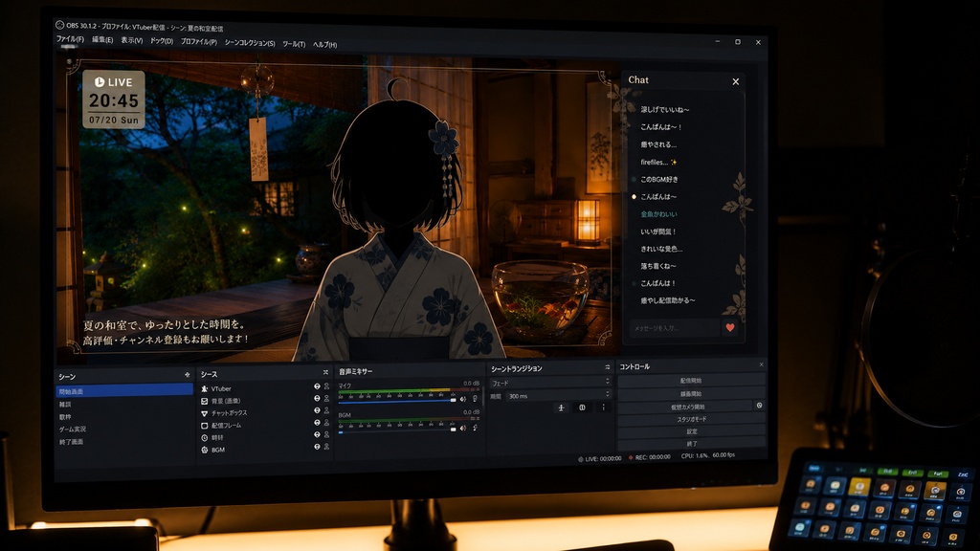
Task: Open virtual camera settings gear
Action: tap(759, 406)
